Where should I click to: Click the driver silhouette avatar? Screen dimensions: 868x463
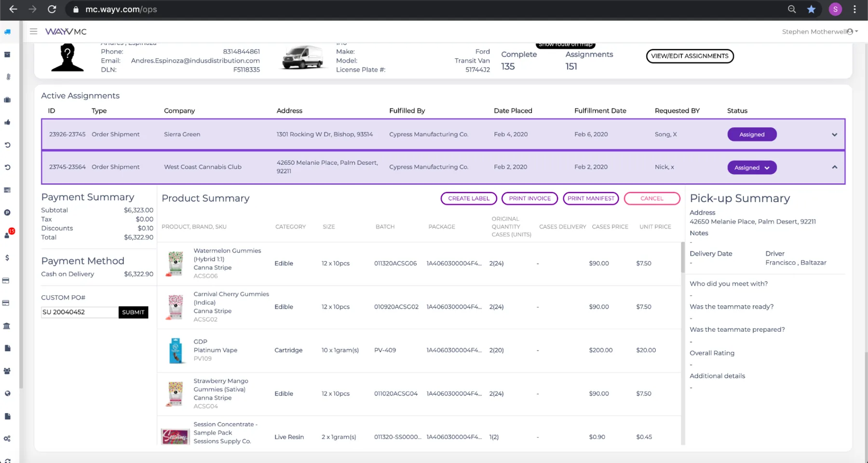[x=68, y=57]
